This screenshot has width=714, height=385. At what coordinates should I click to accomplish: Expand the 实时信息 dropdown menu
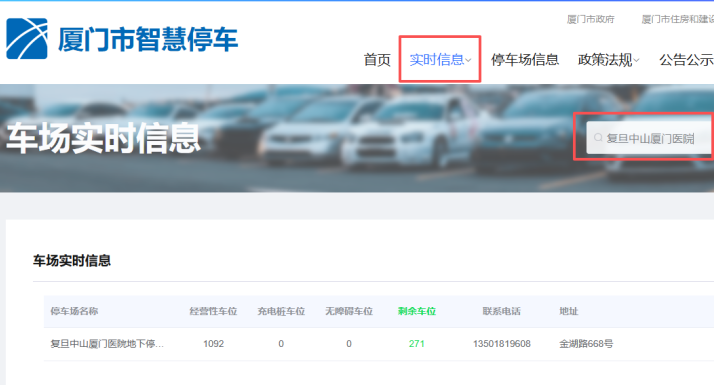pyautogui.click(x=440, y=60)
